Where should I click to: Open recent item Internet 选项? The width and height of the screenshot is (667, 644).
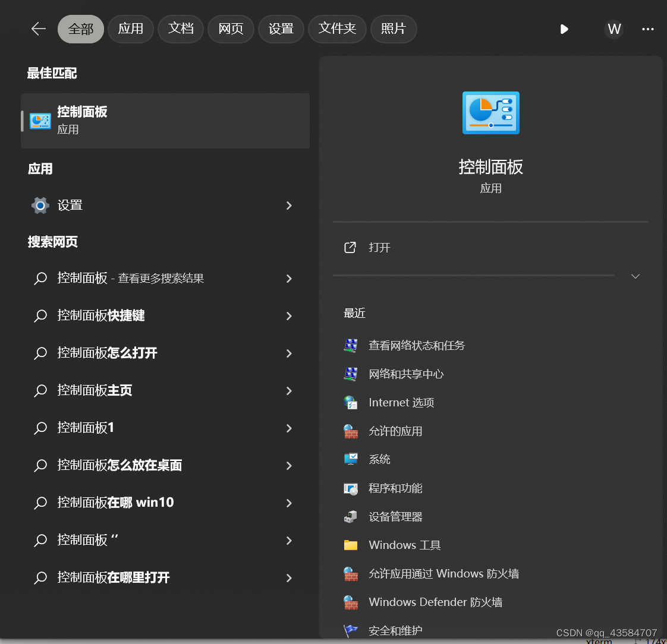[401, 403]
